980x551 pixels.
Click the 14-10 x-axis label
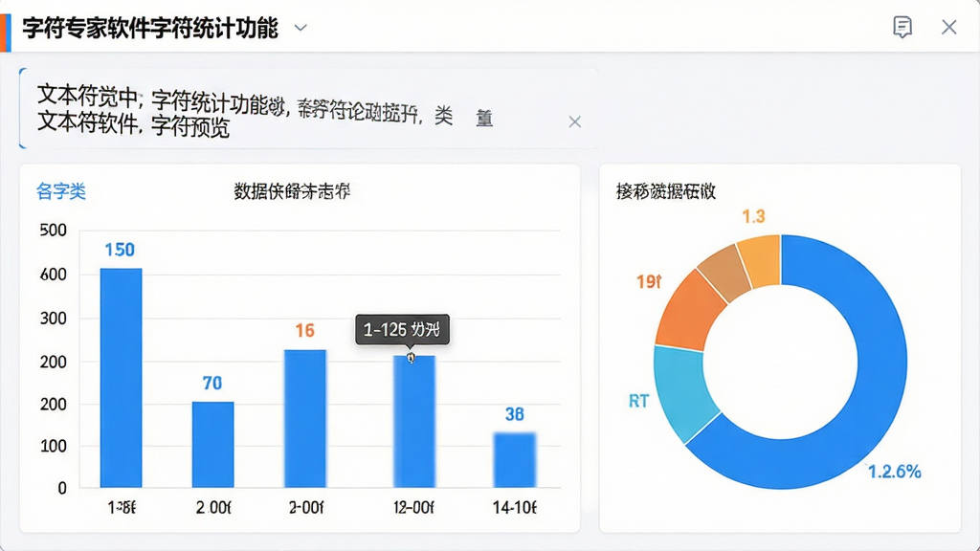pos(514,507)
